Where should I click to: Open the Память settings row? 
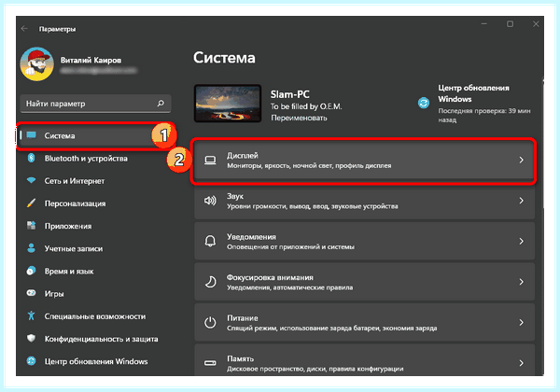tap(364, 360)
